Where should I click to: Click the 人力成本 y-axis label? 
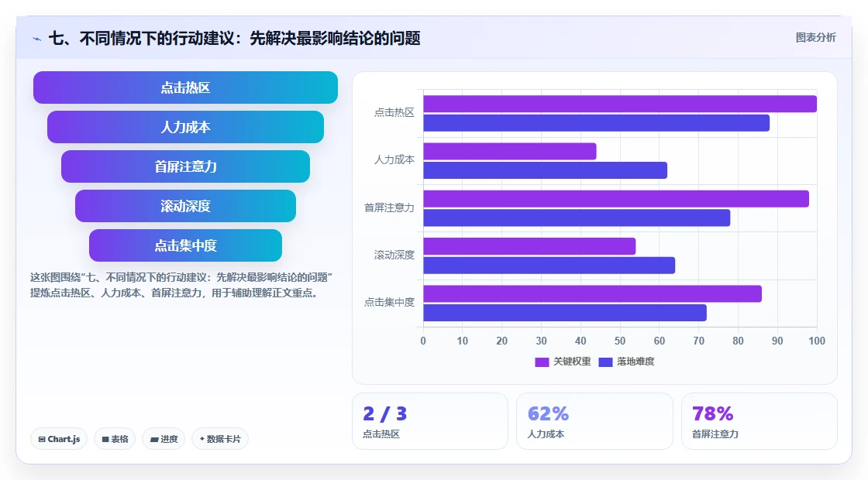(x=394, y=159)
